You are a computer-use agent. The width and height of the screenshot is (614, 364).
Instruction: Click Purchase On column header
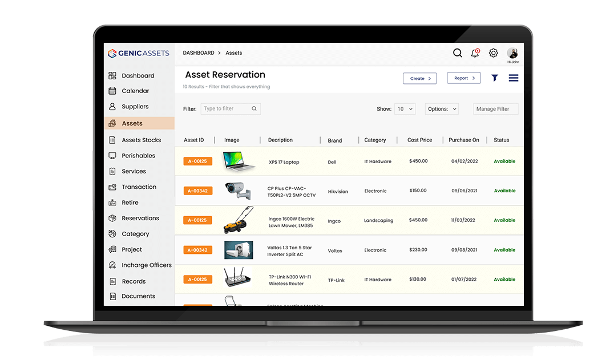[x=463, y=140]
